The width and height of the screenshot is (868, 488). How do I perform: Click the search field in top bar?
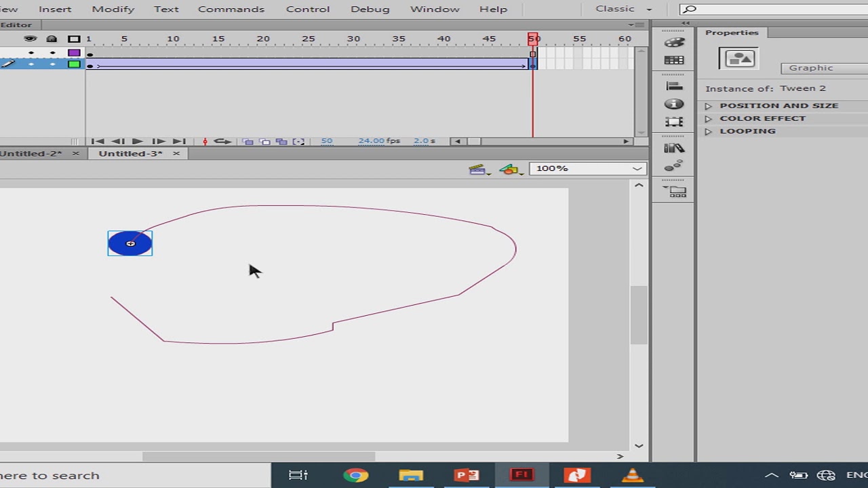(x=773, y=9)
